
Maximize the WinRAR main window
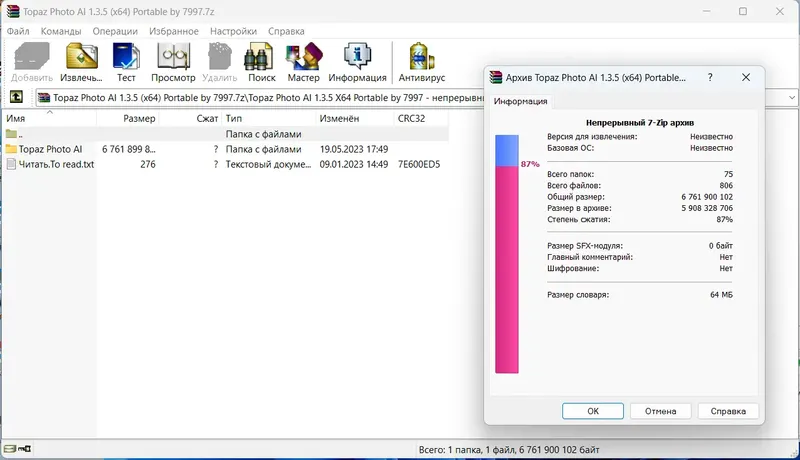tap(743, 11)
